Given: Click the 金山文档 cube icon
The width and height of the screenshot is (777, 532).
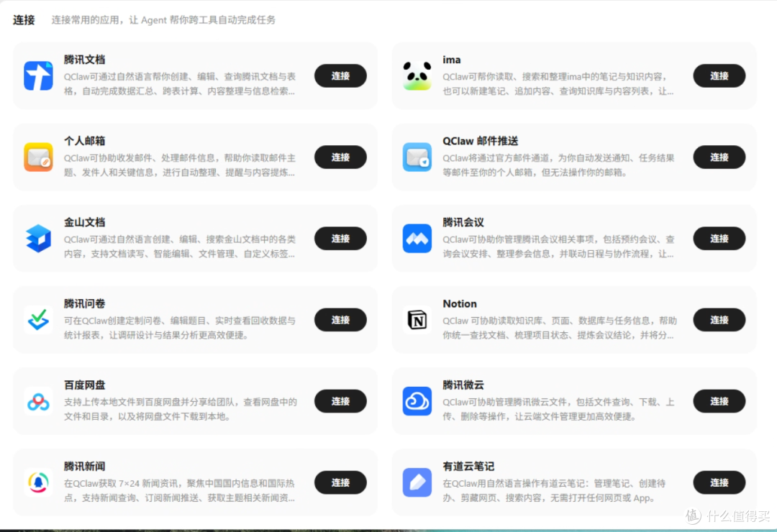Looking at the screenshot, I should pos(38,238).
